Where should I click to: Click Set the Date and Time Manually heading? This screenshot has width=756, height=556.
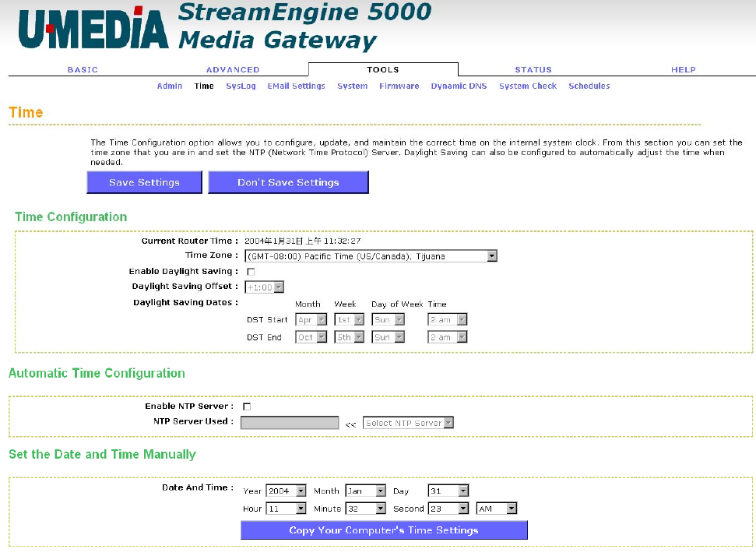pyautogui.click(x=102, y=455)
